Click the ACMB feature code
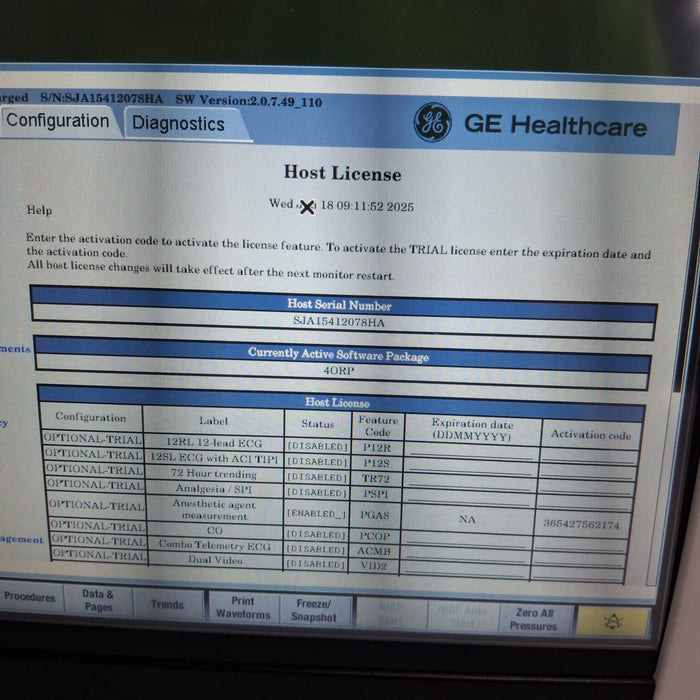The image size is (700, 700). [374, 551]
